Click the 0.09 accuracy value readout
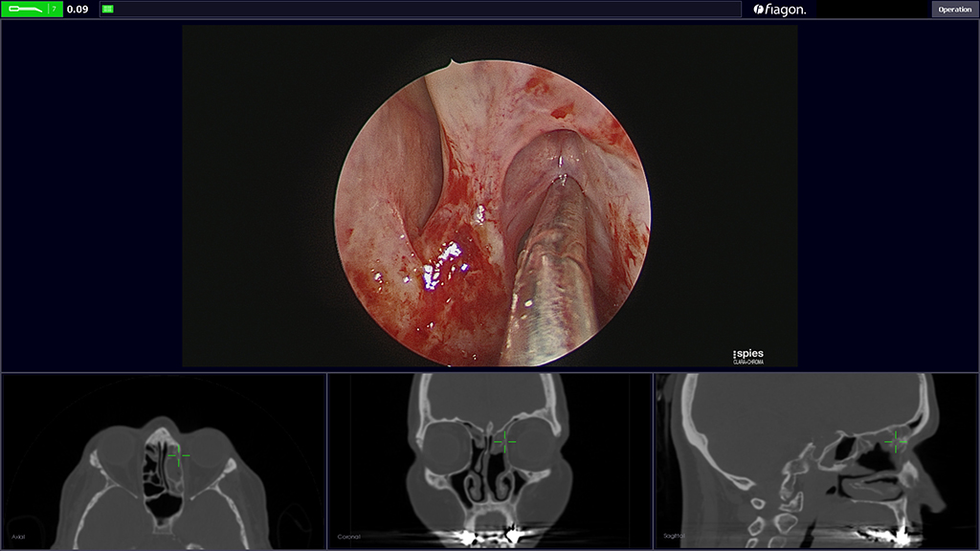980x551 pixels. coord(78,10)
